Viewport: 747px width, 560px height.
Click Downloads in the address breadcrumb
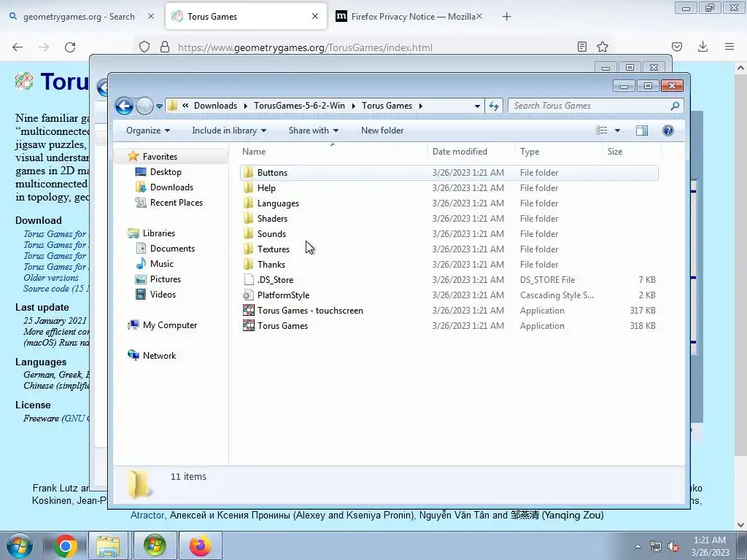coord(215,106)
